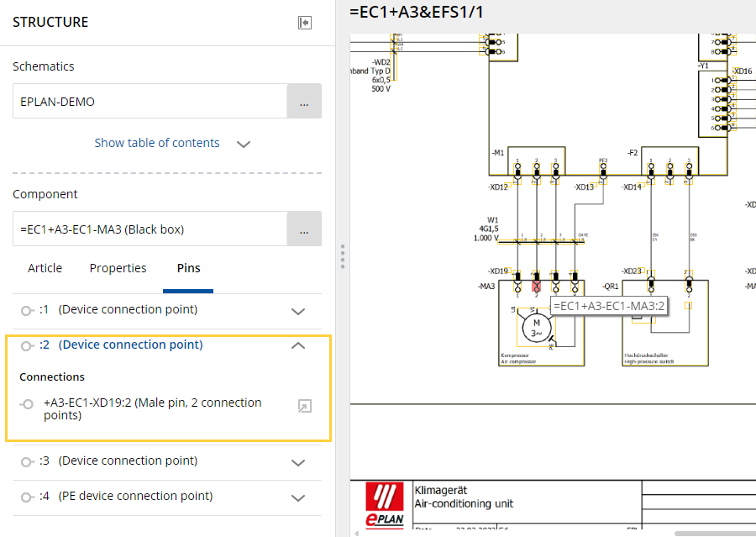Click the +A3-EC1-XD19:2 male pin connection entry
Screen dimensions: 756x537
[x=152, y=408]
